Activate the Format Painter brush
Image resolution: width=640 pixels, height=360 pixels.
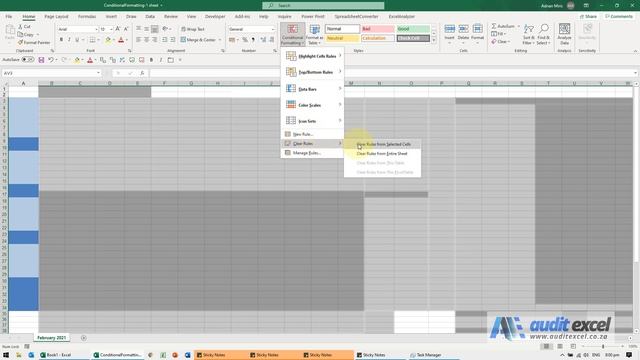(x=34, y=42)
